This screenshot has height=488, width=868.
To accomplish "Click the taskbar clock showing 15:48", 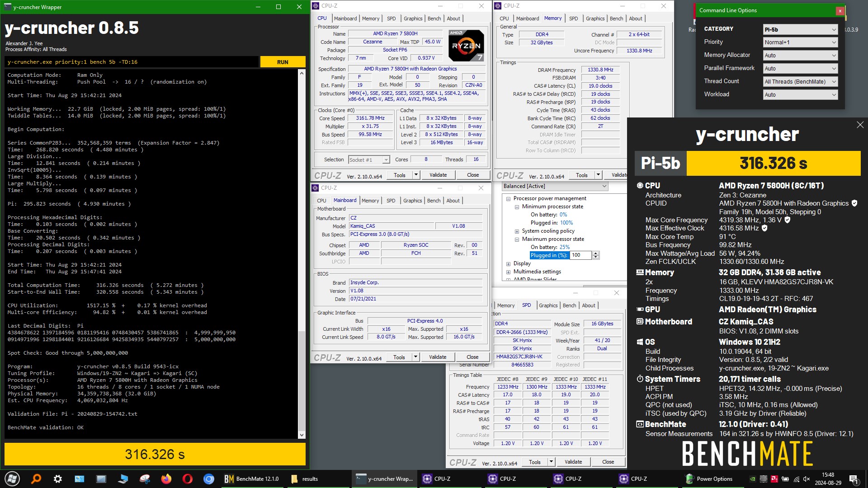I will click(828, 479).
